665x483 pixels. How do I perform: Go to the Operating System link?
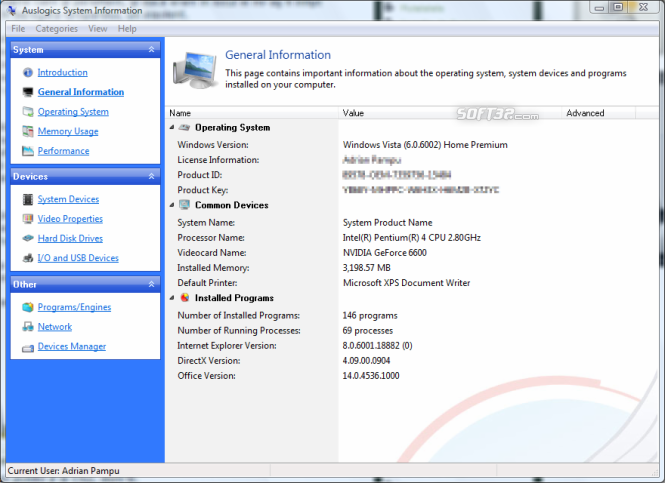click(x=73, y=112)
